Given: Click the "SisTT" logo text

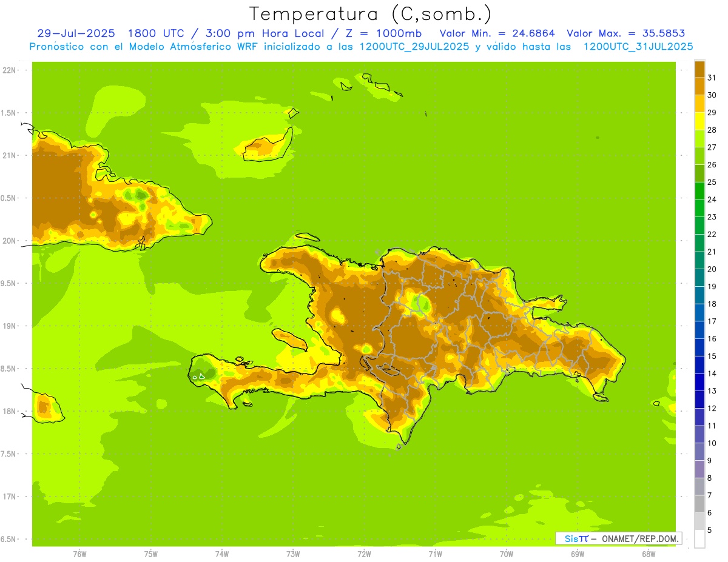Looking at the screenshot, I should [576, 538].
